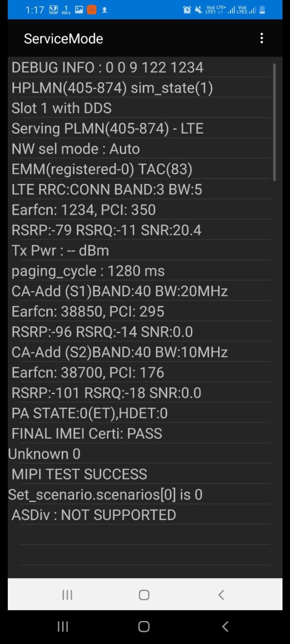Tap the orange app notification icon
The height and width of the screenshot is (644, 290).
point(92,10)
